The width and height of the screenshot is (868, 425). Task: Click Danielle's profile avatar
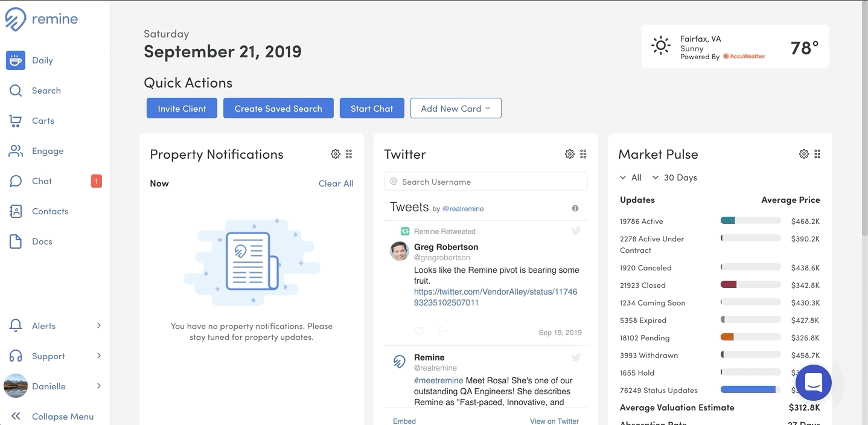(x=16, y=386)
